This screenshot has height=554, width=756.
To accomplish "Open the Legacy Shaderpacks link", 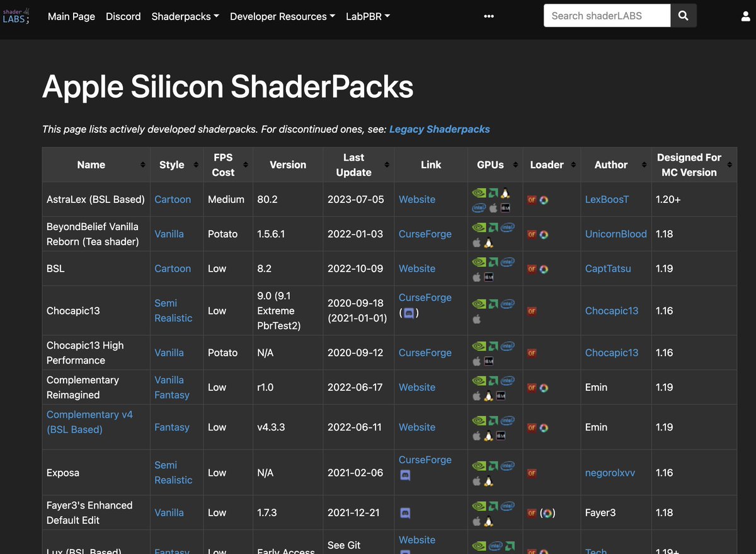I will [x=440, y=129].
